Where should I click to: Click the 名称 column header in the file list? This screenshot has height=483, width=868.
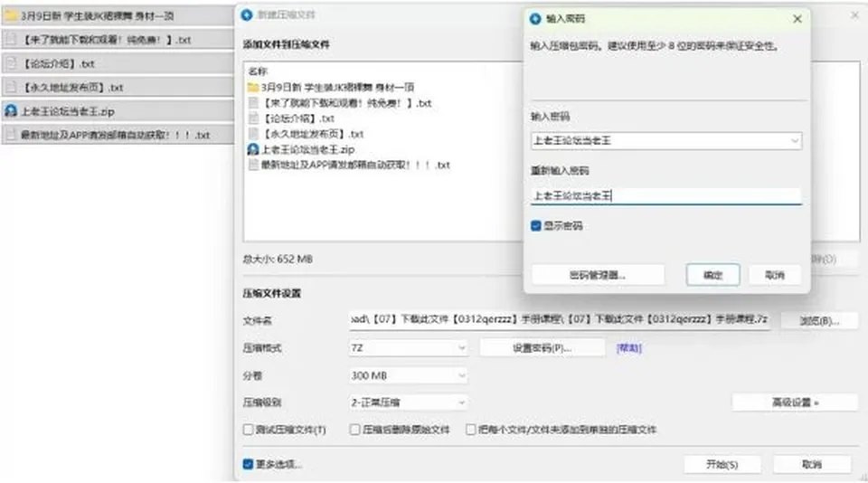click(258, 71)
